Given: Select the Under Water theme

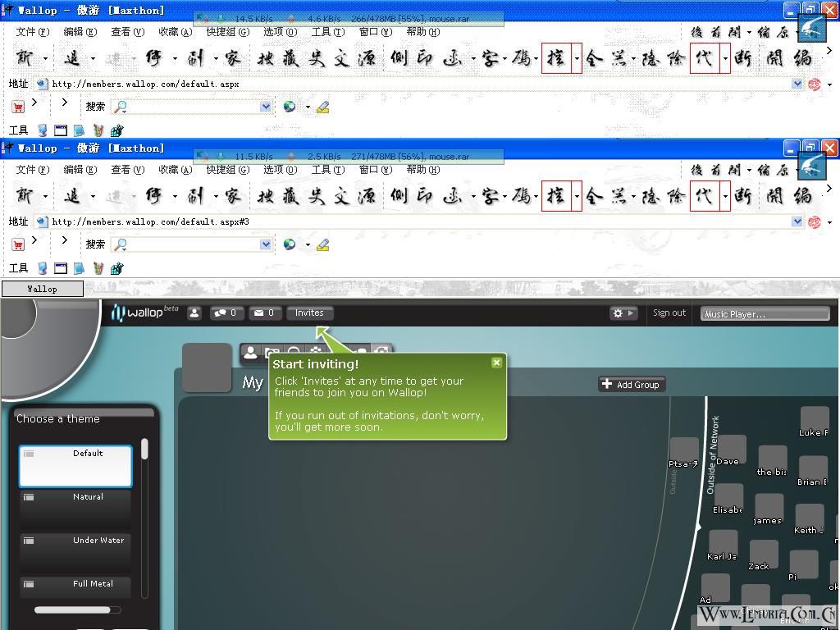Looking at the screenshot, I should coord(75,552).
